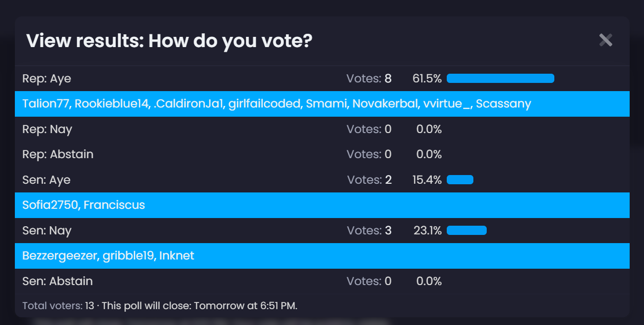Click the Sen: Nay Votes: 3 count
This screenshot has height=325, width=644.
point(369,231)
